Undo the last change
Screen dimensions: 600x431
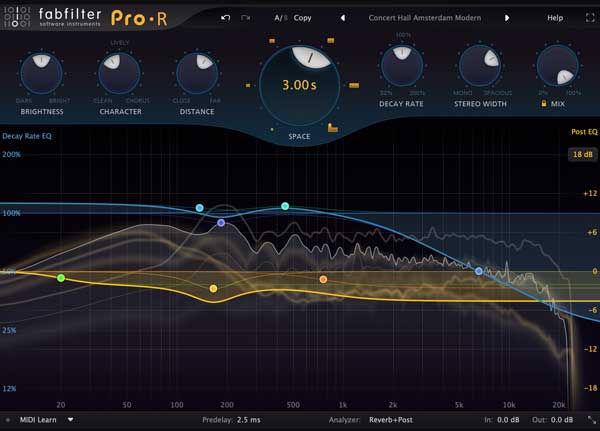click(x=225, y=18)
